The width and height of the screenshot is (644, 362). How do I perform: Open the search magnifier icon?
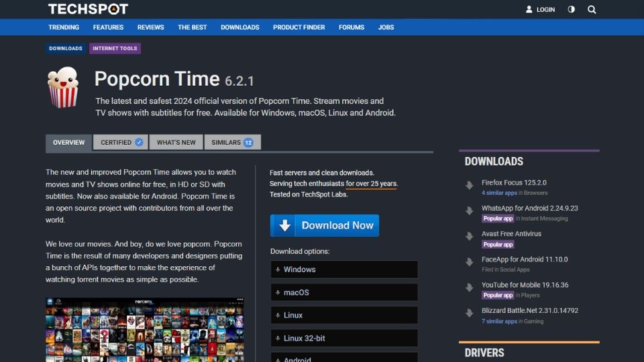tap(592, 9)
